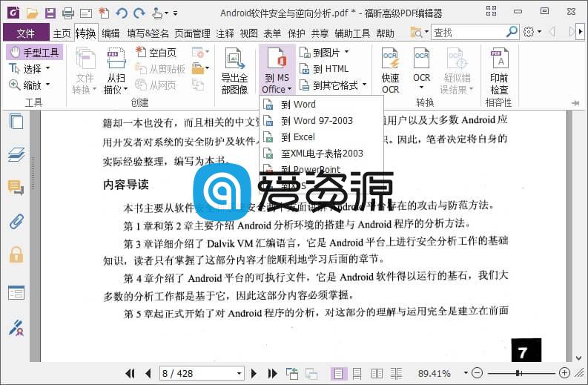Open the 页面管理 (Page Management) tab
Viewport: 588px width, 385px height.
[192, 33]
